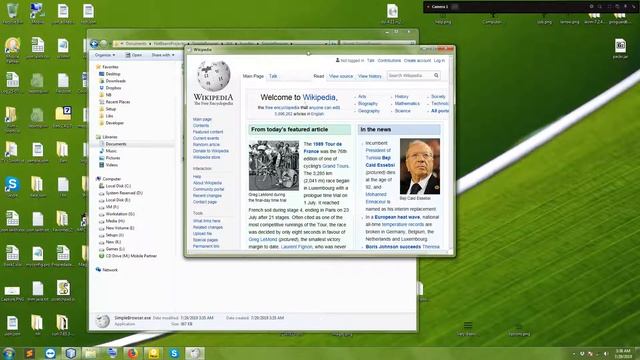Image resolution: width=640 pixels, height=360 pixels.
Task: Click the SimpleBrowser taskbar icon
Action: [195, 353]
